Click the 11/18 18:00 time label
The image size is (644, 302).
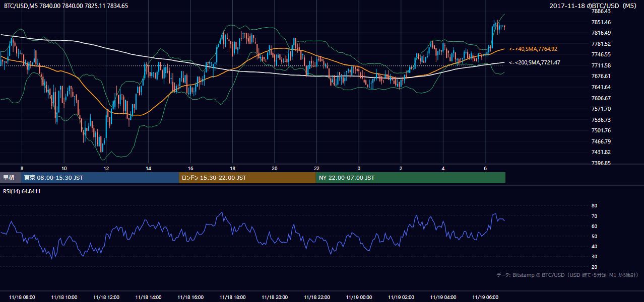[x=232, y=297]
